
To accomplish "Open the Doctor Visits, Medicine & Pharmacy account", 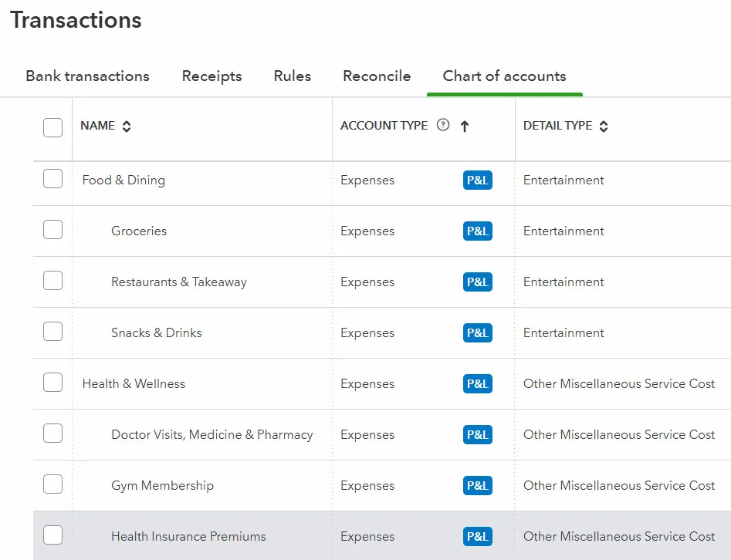I will [212, 435].
